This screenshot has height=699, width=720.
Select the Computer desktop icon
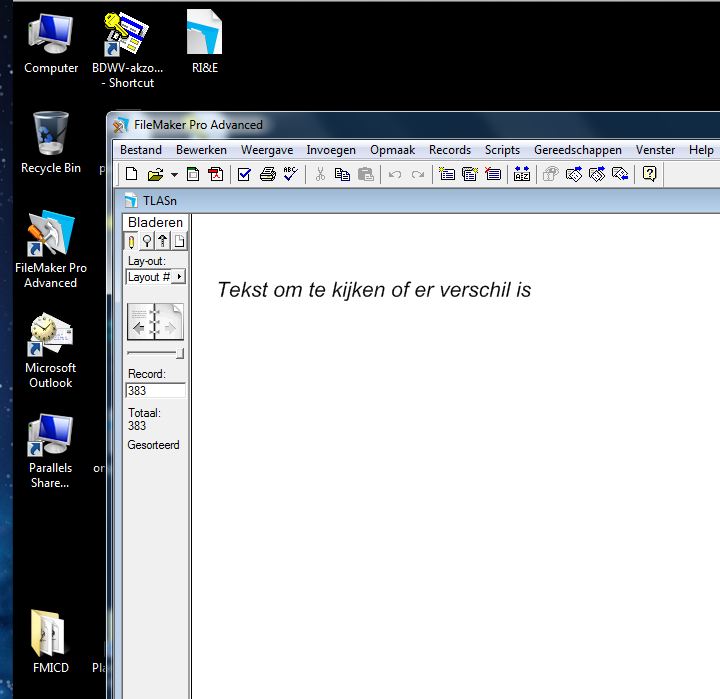pos(51,44)
